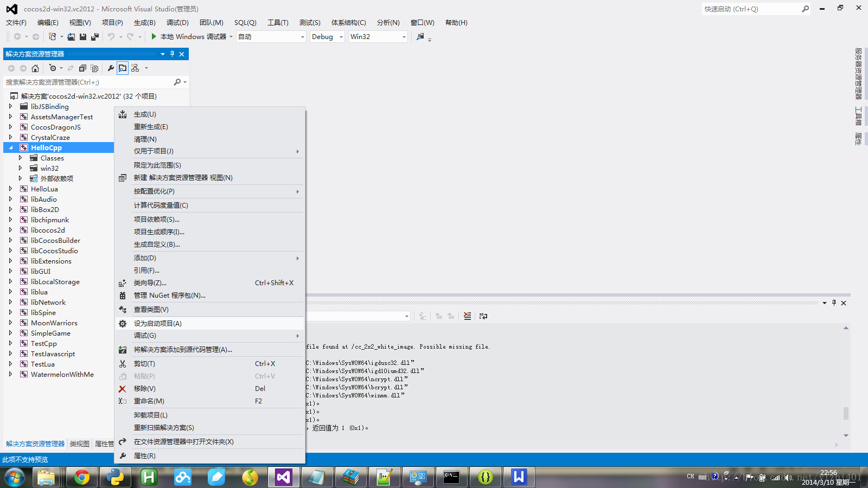Open the command prompt taskbar icon
Viewport: 868px width, 488px height.
pos(451,477)
